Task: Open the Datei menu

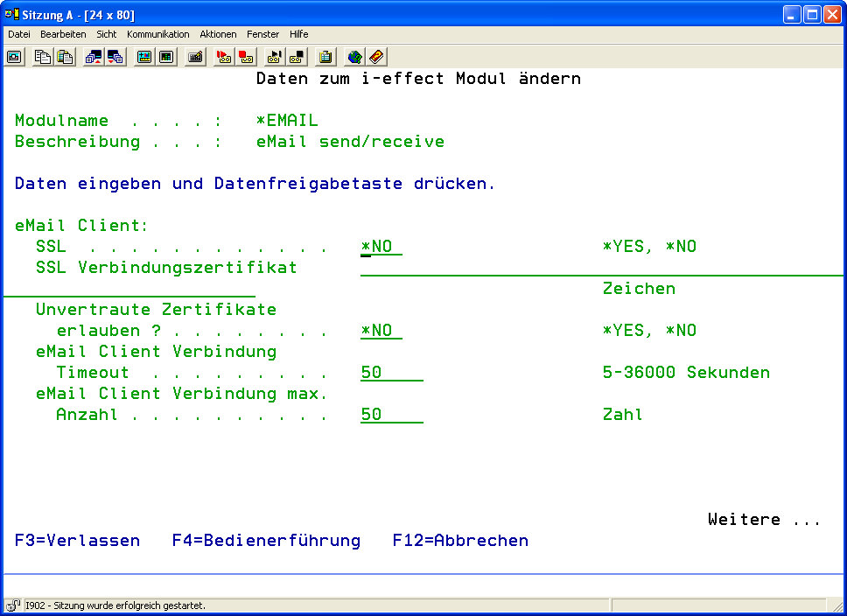Action: 19,34
